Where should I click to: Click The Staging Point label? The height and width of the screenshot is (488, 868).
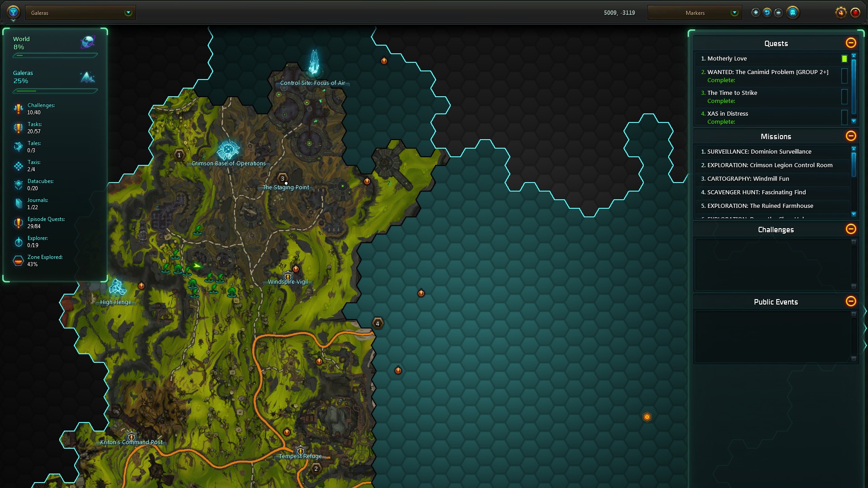pyautogui.click(x=286, y=188)
